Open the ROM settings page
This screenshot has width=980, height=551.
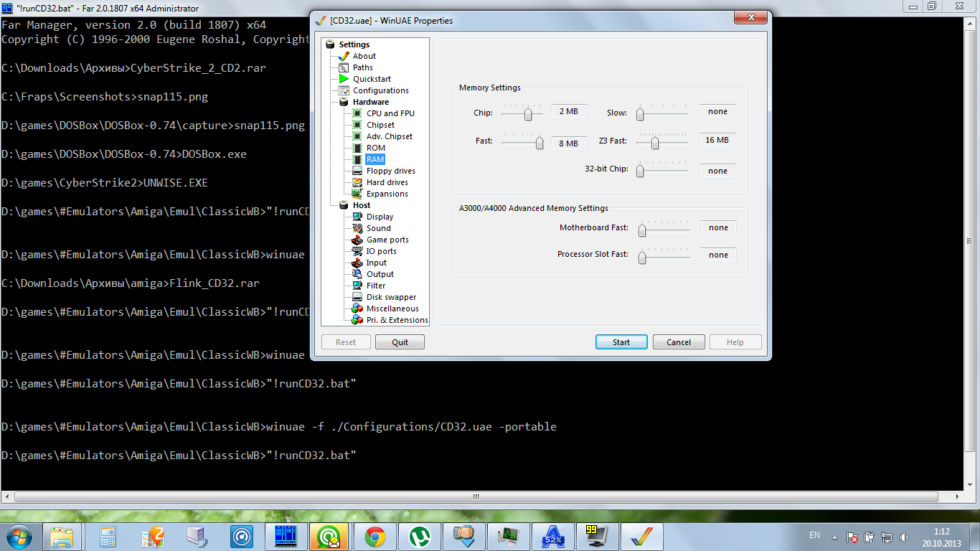tap(375, 148)
